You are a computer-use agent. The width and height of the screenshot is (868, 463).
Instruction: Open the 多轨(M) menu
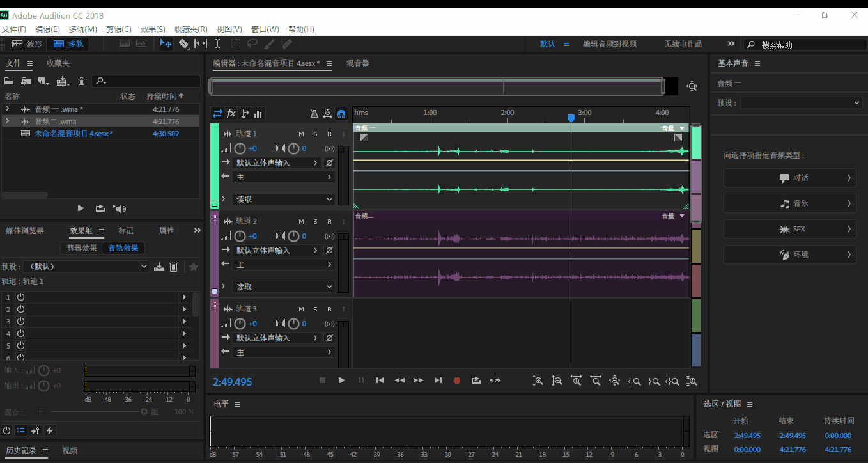83,29
